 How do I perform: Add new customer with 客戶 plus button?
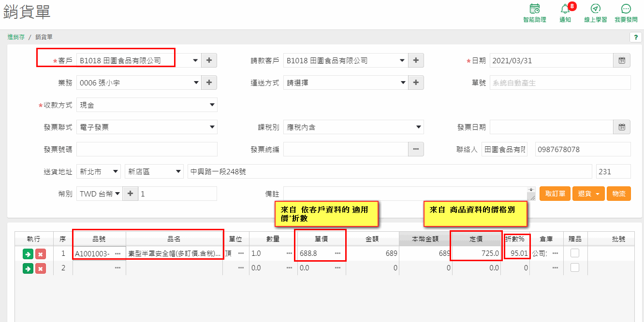click(x=209, y=60)
